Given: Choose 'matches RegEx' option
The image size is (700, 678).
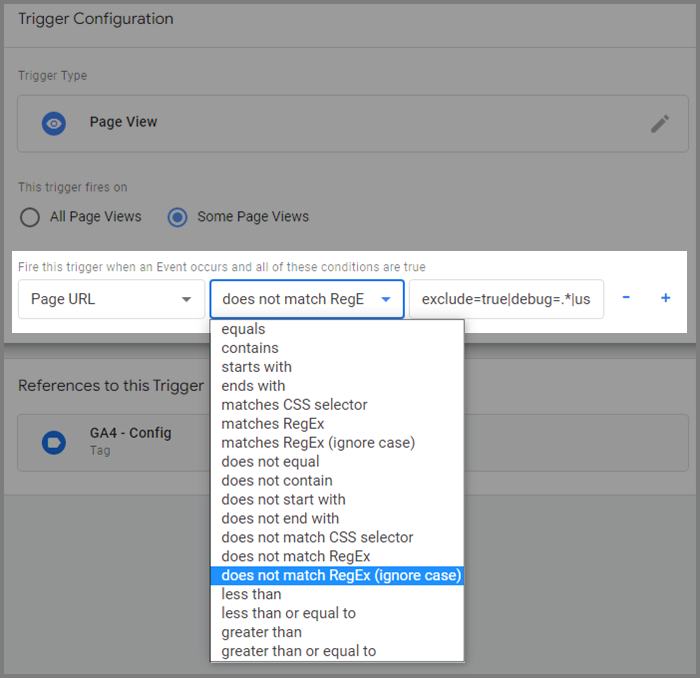Looking at the screenshot, I should pyautogui.click(x=337, y=424).
